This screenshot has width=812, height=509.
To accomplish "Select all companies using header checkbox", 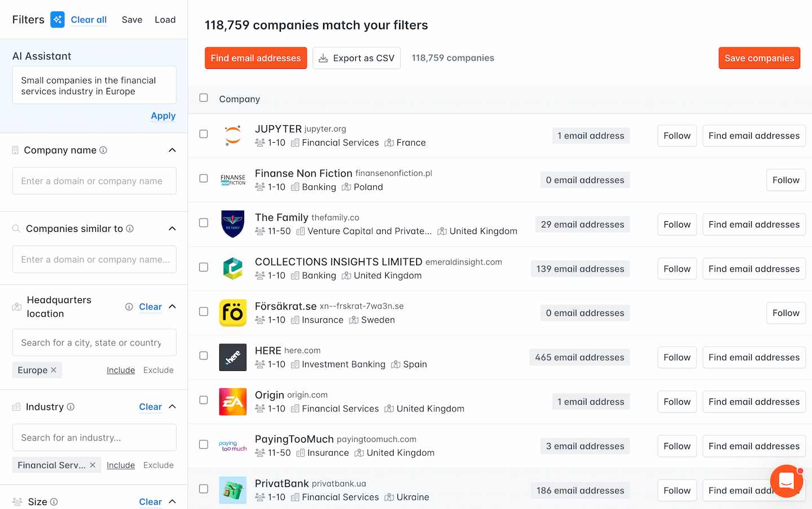I will [x=204, y=98].
